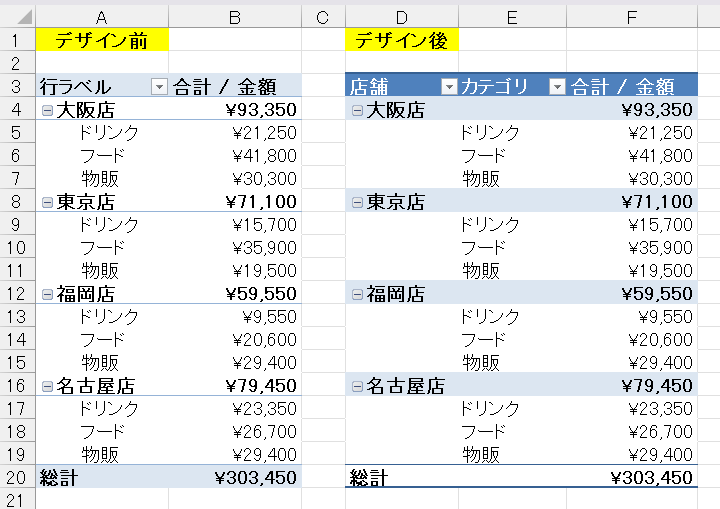Image resolution: width=720 pixels, height=509 pixels.
Task: Select ¥41,800 in column F
Action: pos(660,156)
